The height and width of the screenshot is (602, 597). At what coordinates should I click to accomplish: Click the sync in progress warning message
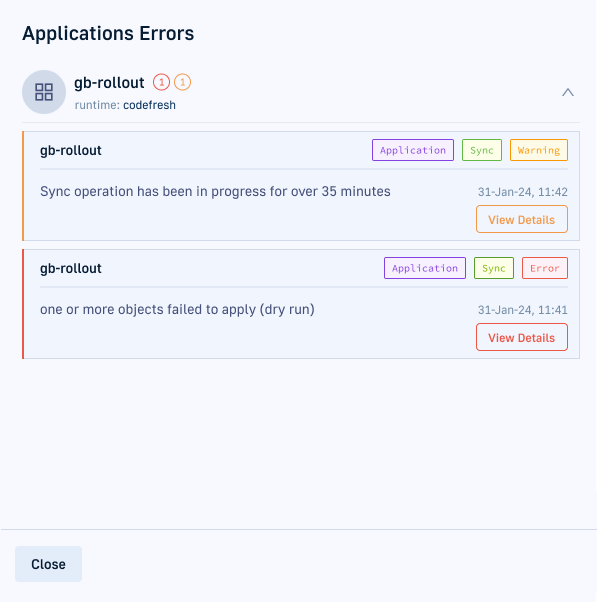pos(215,191)
